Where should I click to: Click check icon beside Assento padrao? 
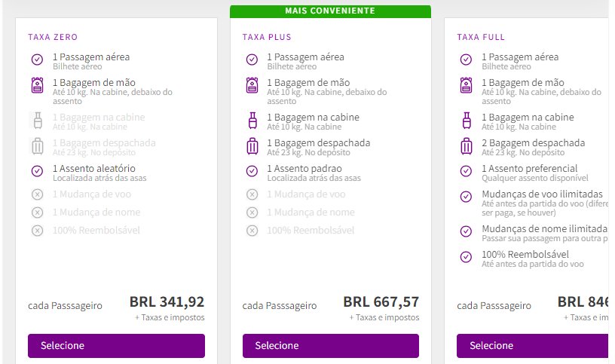252,171
